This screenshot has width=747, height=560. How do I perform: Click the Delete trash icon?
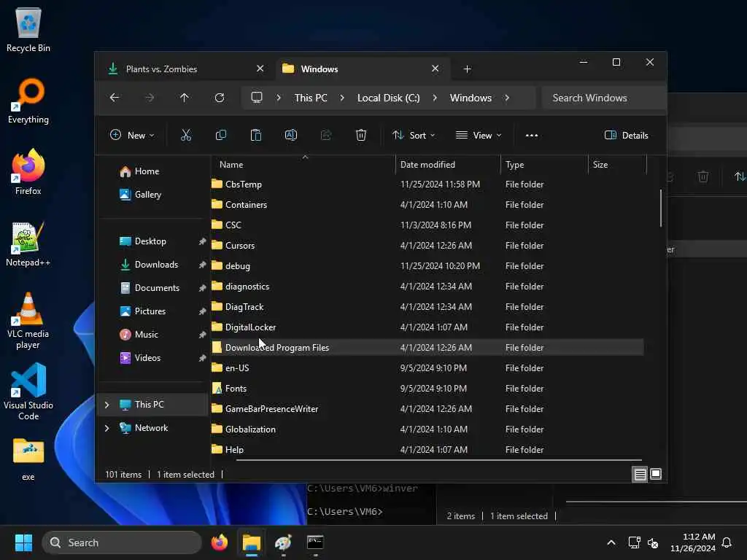click(x=360, y=135)
